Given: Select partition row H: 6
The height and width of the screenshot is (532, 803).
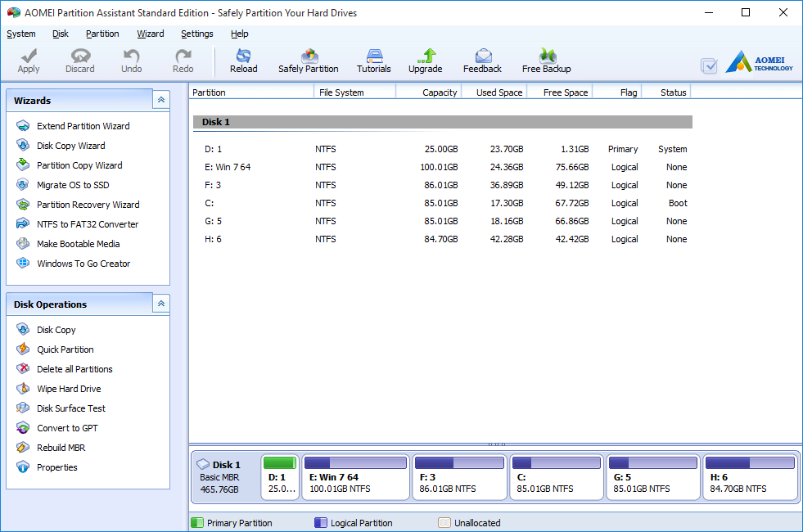Looking at the screenshot, I should 443,239.
